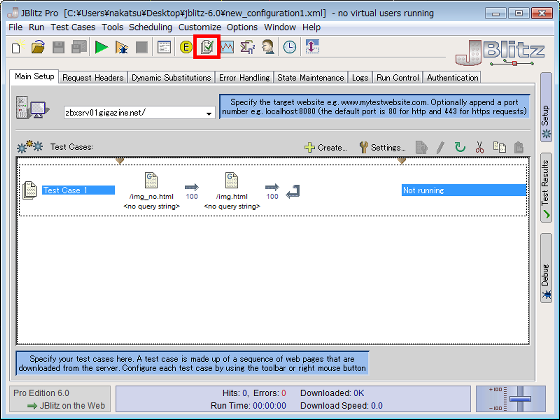Open the Debug side panel tab

click(546, 268)
